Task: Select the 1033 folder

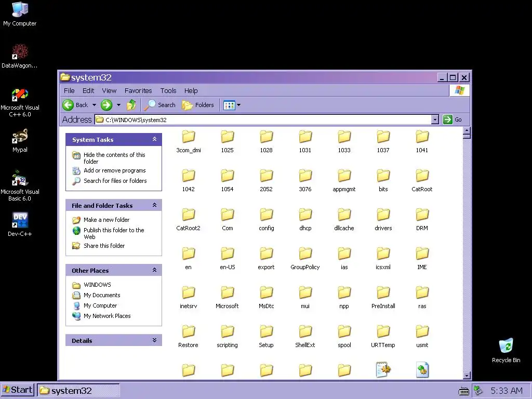Action: pyautogui.click(x=344, y=141)
